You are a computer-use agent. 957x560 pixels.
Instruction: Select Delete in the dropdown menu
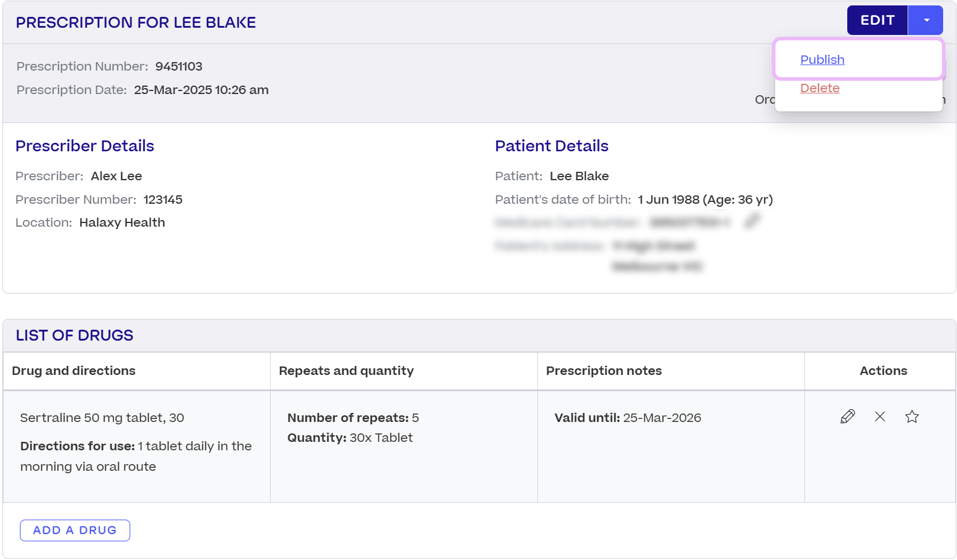[x=820, y=88]
